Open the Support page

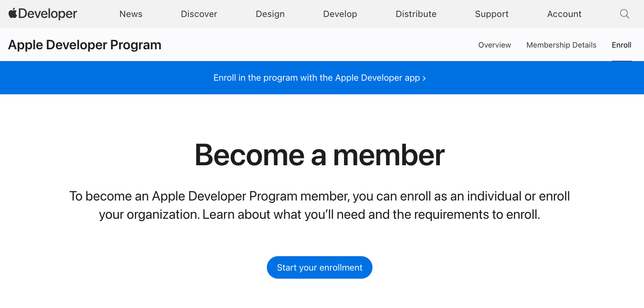click(x=492, y=14)
